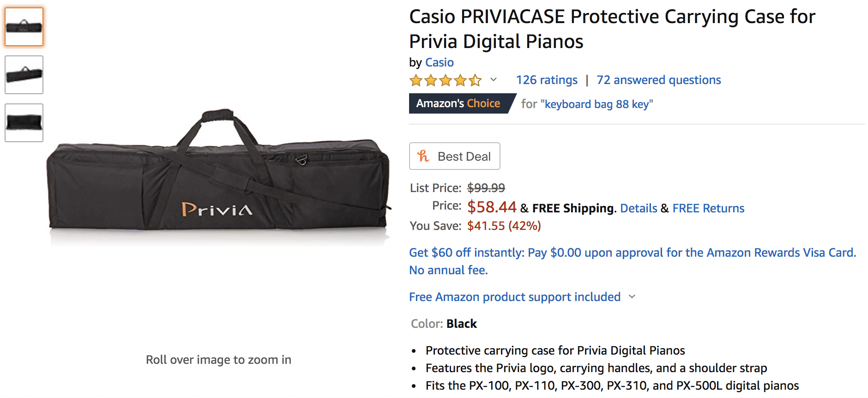Click the $58.44 price
The image size is (868, 398).
click(492, 207)
